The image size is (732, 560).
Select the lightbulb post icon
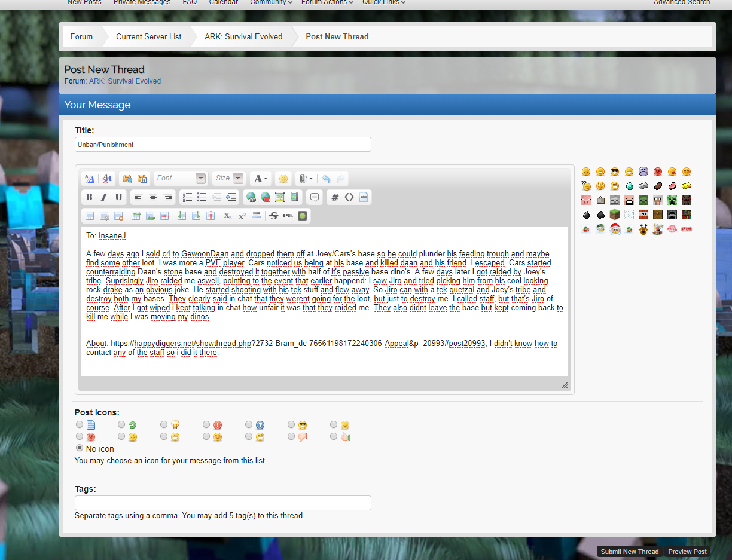pos(164,424)
